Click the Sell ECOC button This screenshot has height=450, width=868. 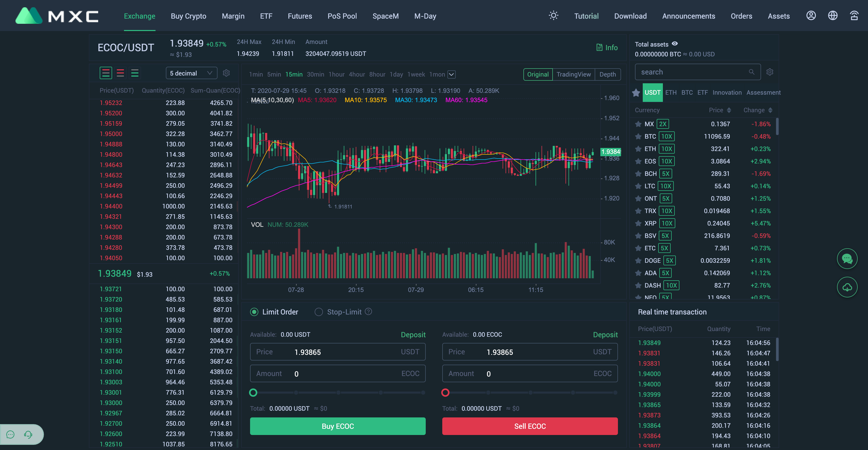click(530, 426)
